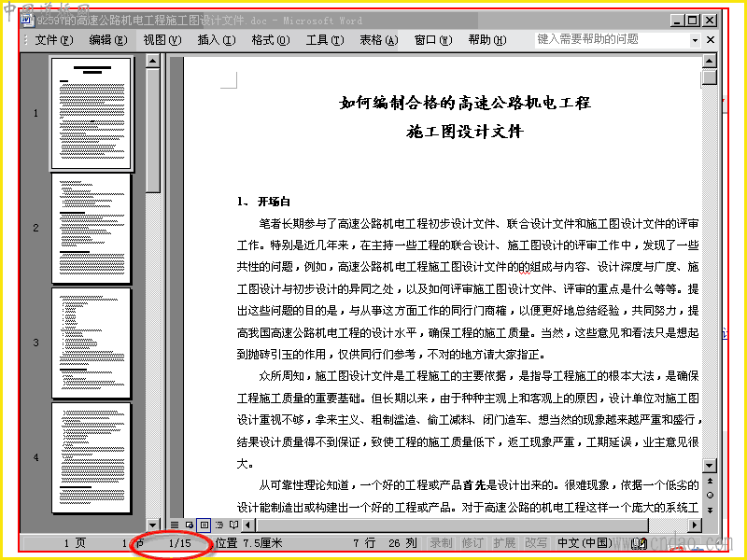Select the page 3 thumbnail
Viewport: 747px width, 560px height.
pyautogui.click(x=91, y=343)
